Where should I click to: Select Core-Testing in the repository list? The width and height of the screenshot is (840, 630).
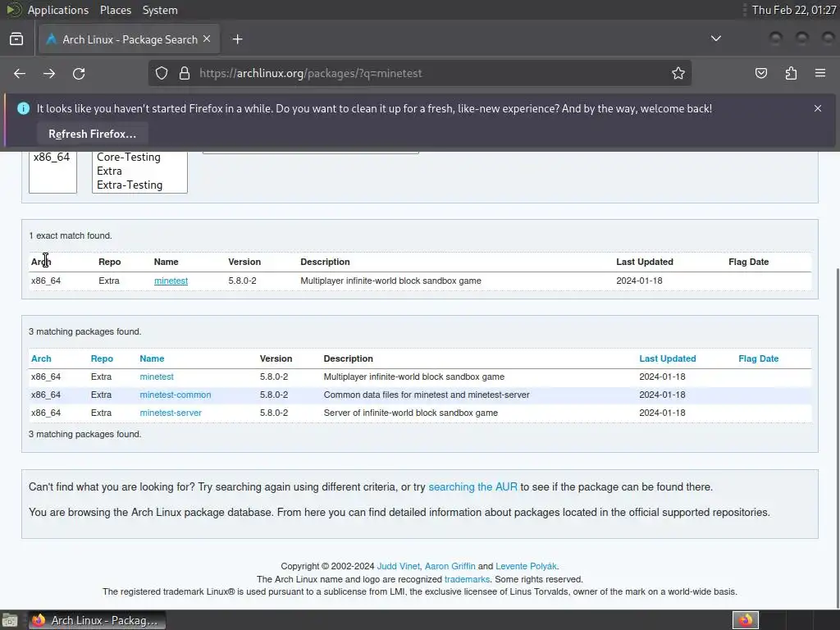(x=129, y=157)
